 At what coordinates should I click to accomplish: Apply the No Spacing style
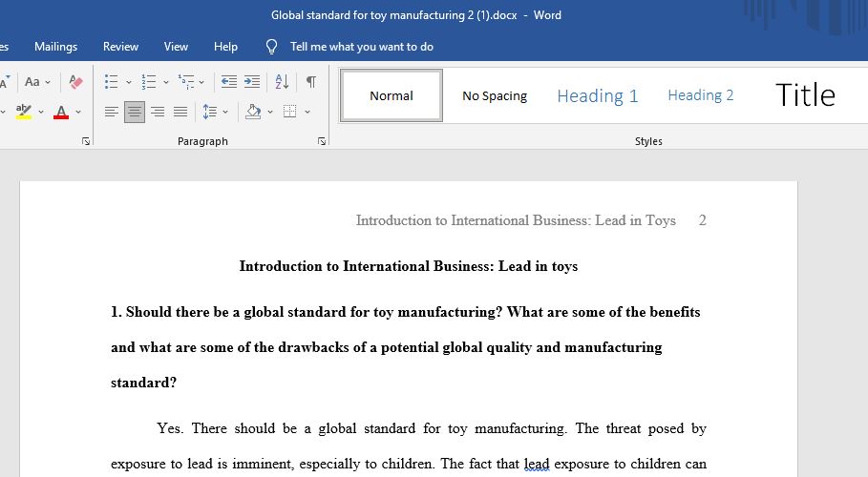(495, 95)
